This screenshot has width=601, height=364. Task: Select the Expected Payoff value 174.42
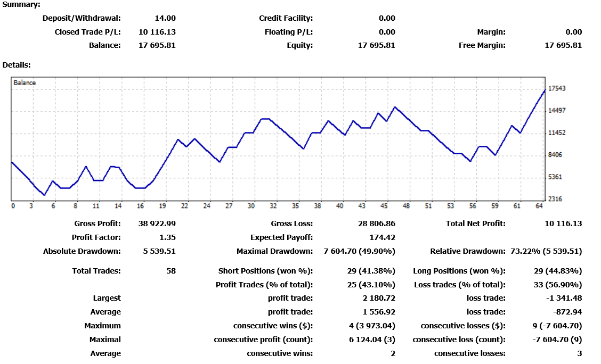pyautogui.click(x=382, y=237)
